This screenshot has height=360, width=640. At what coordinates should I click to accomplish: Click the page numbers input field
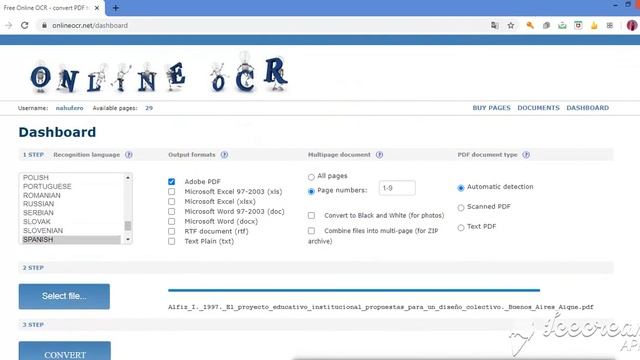397,188
